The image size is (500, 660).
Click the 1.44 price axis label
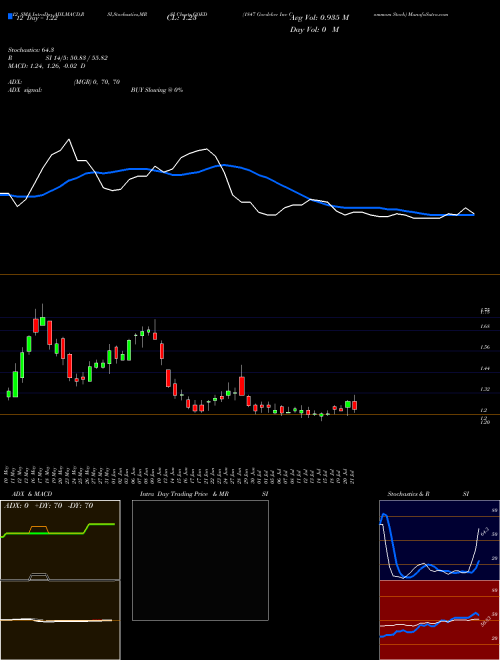coord(484,368)
